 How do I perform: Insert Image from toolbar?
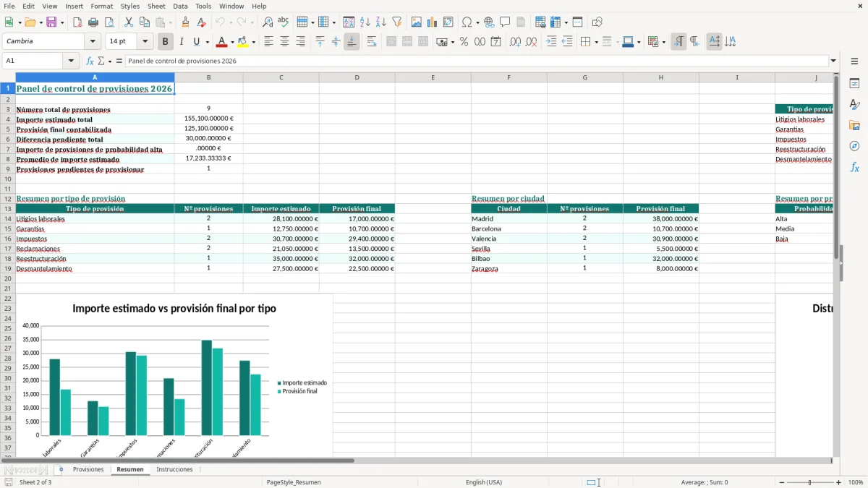(417, 22)
